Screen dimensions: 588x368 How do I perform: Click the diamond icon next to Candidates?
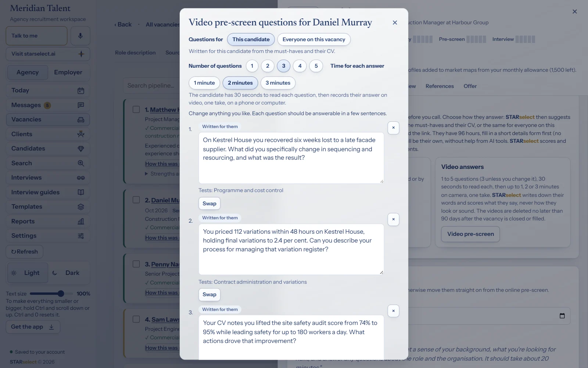point(81,149)
